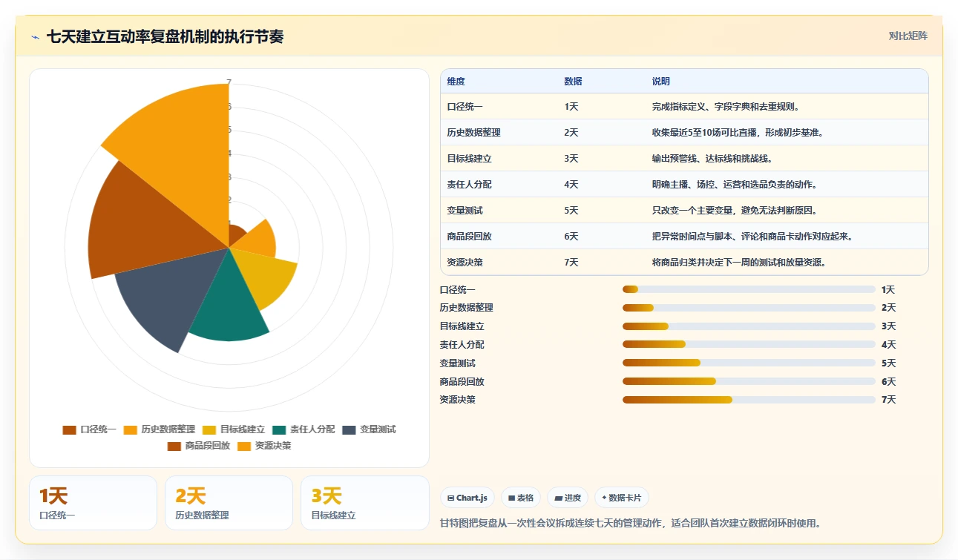Select the 数据卡片 tag chip
The width and height of the screenshot is (958, 560).
pyautogui.click(x=622, y=498)
